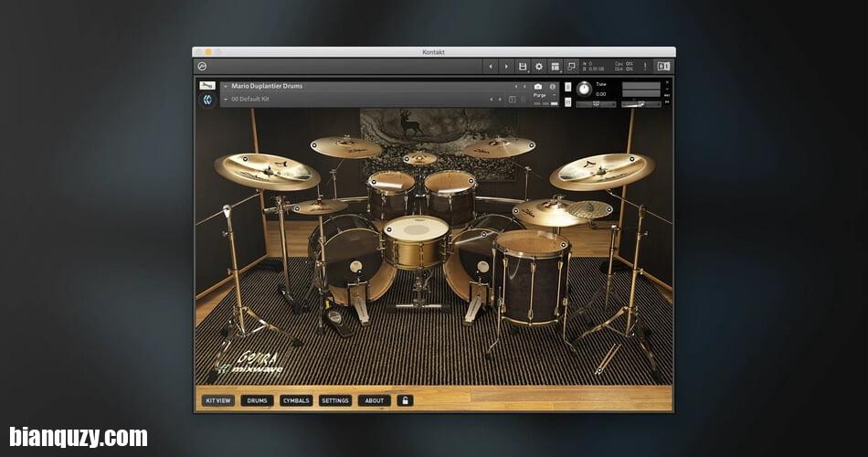Toggle the padlock lock icon
The image size is (868, 457).
[x=405, y=400]
